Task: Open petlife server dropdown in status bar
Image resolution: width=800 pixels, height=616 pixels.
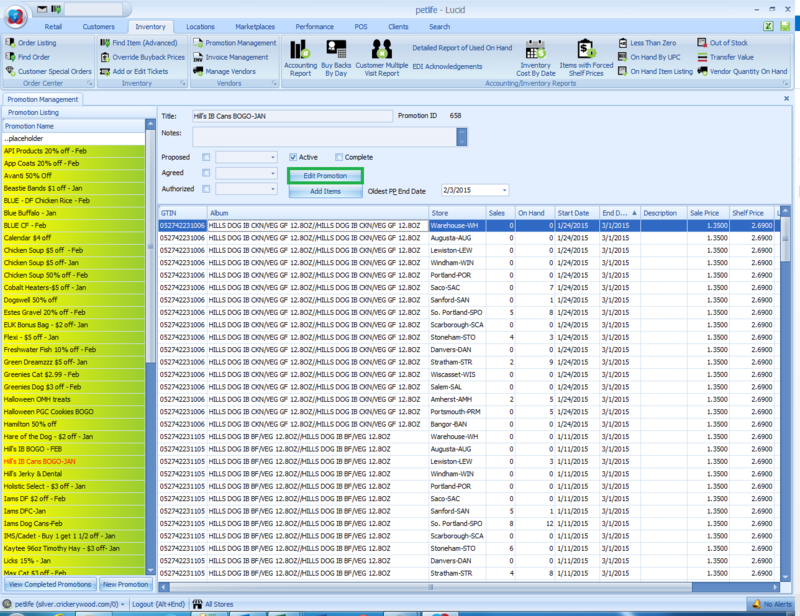Action: pyautogui.click(x=122, y=604)
